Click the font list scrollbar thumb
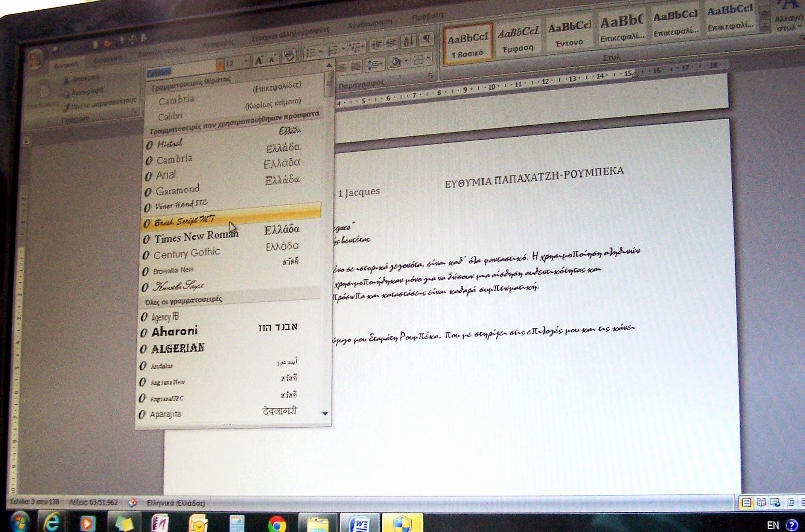The width and height of the screenshot is (805, 532). click(x=329, y=83)
